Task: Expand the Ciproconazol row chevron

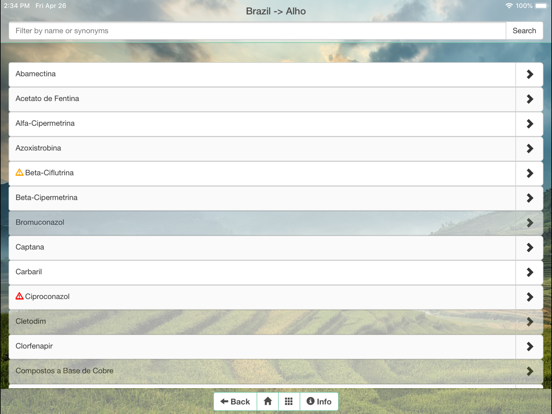Action: tap(529, 297)
